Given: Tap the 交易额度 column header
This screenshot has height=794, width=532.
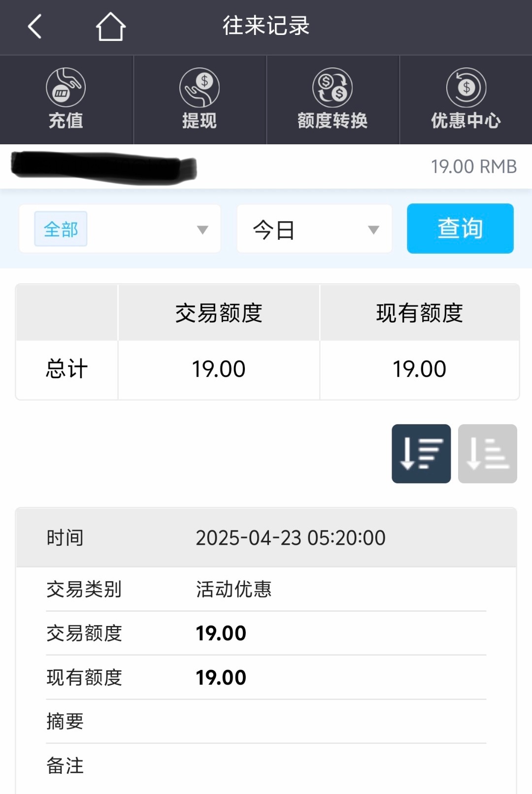Looking at the screenshot, I should click(x=219, y=313).
